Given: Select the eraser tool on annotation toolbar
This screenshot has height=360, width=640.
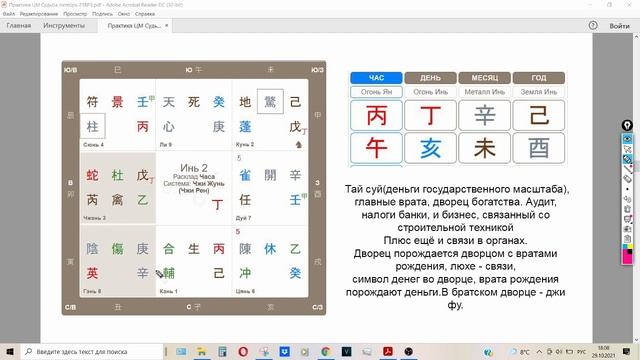Looking at the screenshot, I should 627,179.
